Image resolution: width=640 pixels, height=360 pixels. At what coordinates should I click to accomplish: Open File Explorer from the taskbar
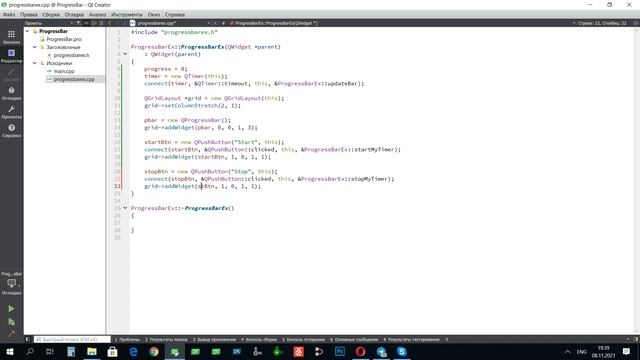tap(92, 351)
